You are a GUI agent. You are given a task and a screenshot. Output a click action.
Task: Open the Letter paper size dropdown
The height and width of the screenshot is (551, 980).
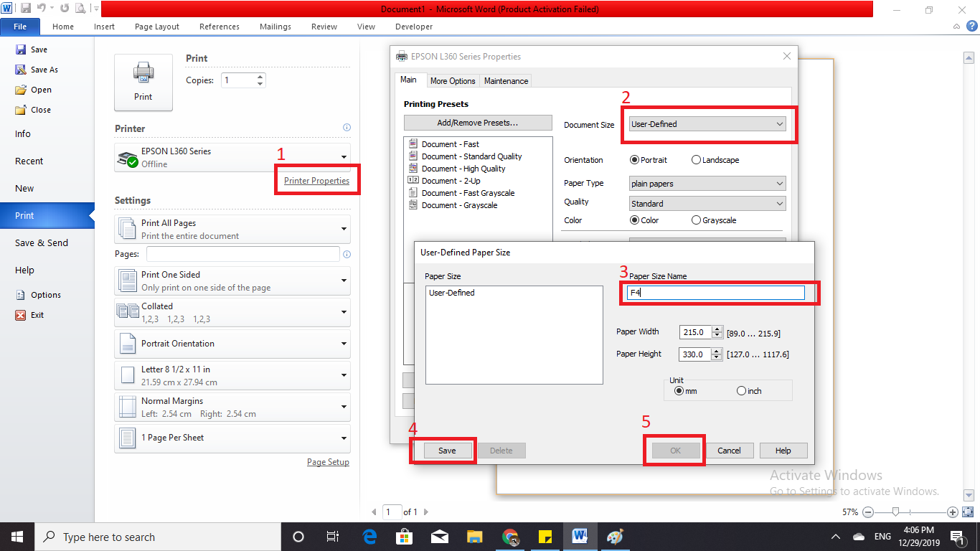point(232,375)
